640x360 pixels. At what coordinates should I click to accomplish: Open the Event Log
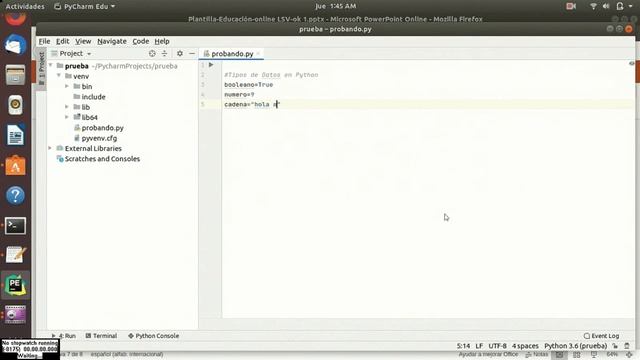tap(601, 336)
